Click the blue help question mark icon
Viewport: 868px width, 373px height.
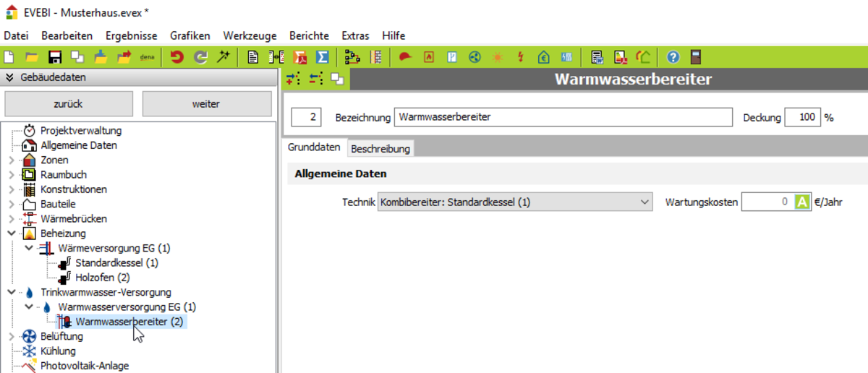click(673, 57)
